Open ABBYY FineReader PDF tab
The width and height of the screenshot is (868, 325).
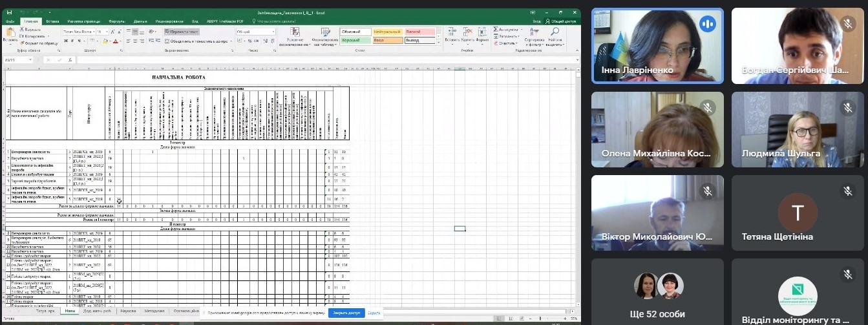pos(225,21)
